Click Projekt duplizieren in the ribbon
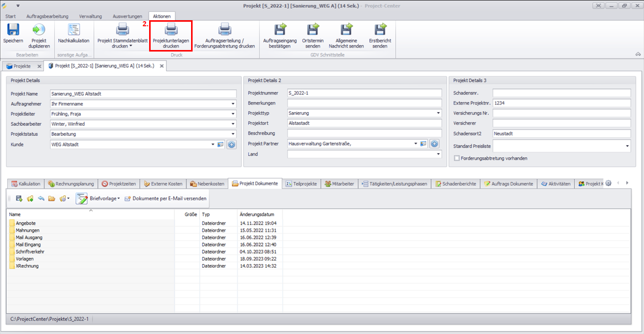 point(39,30)
